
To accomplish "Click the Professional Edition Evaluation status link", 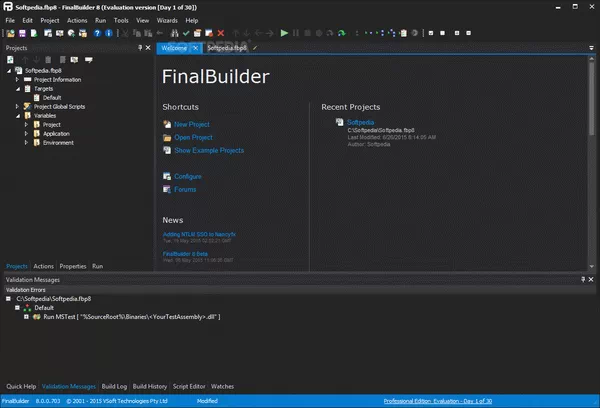I will pyautogui.click(x=438, y=401).
